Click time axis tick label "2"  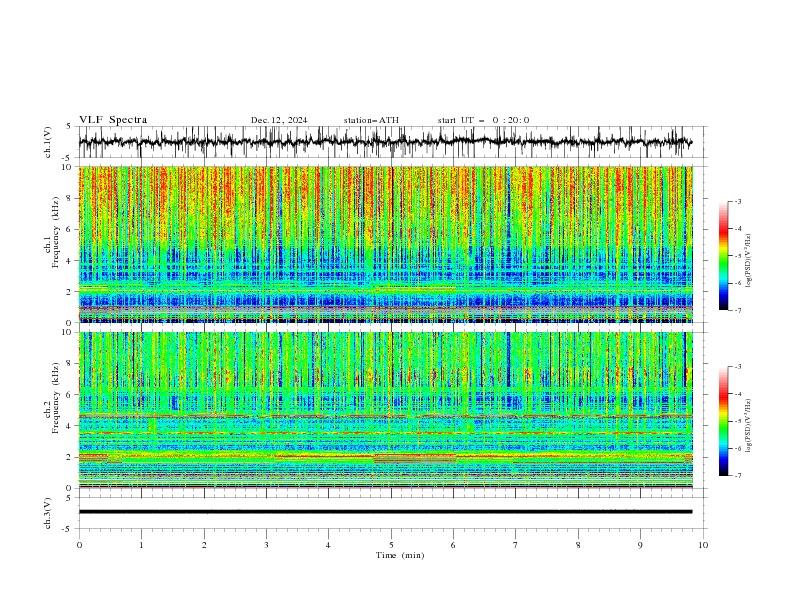click(x=204, y=545)
